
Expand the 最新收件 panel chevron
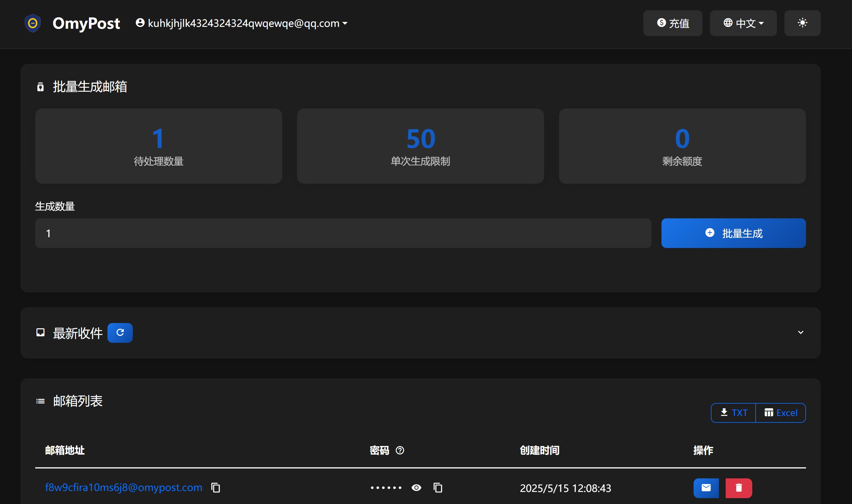[800, 333]
